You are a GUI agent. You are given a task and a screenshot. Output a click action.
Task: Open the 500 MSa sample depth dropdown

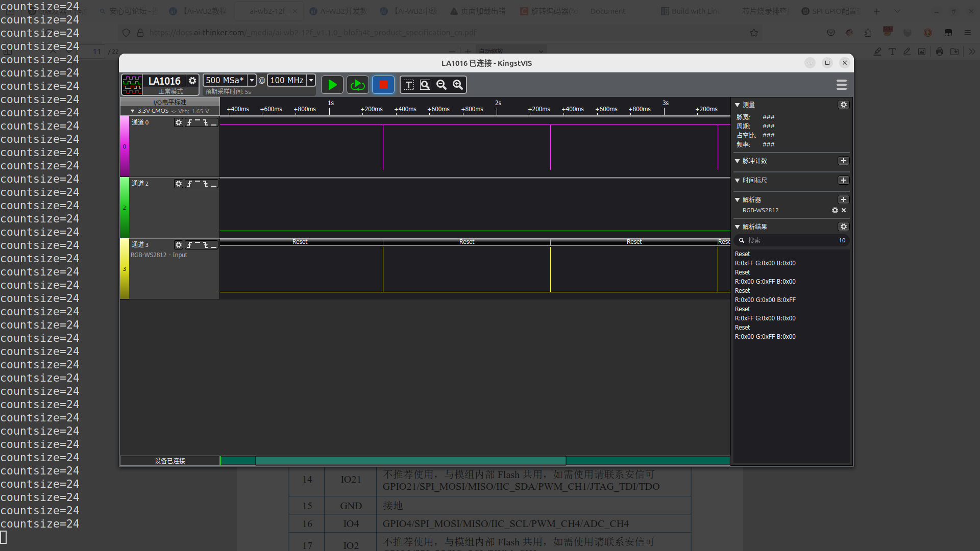pyautogui.click(x=252, y=80)
